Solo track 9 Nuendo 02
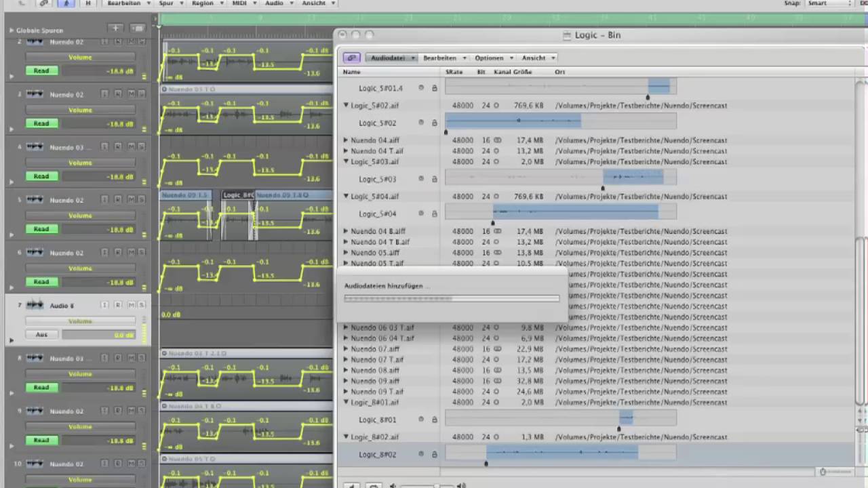This screenshot has width=868, height=488. (140, 411)
